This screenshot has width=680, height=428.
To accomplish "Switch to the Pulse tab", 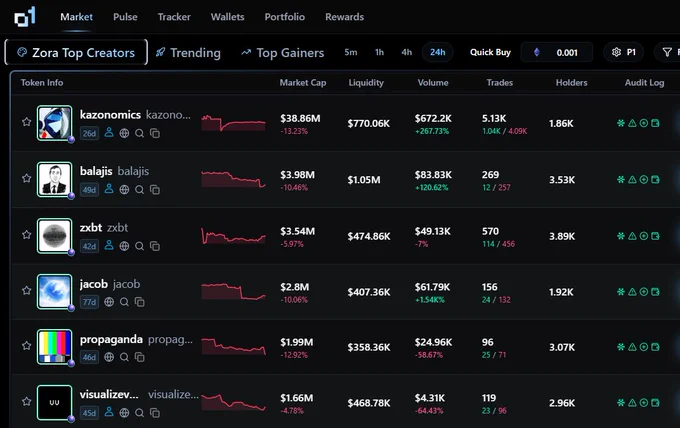I will (x=125, y=17).
